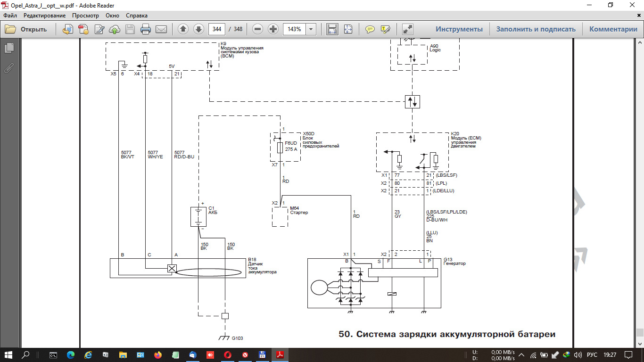Click the diagram title 'Система зарядки аккумуляторной батареи'
644x362 pixels.
(x=456, y=335)
